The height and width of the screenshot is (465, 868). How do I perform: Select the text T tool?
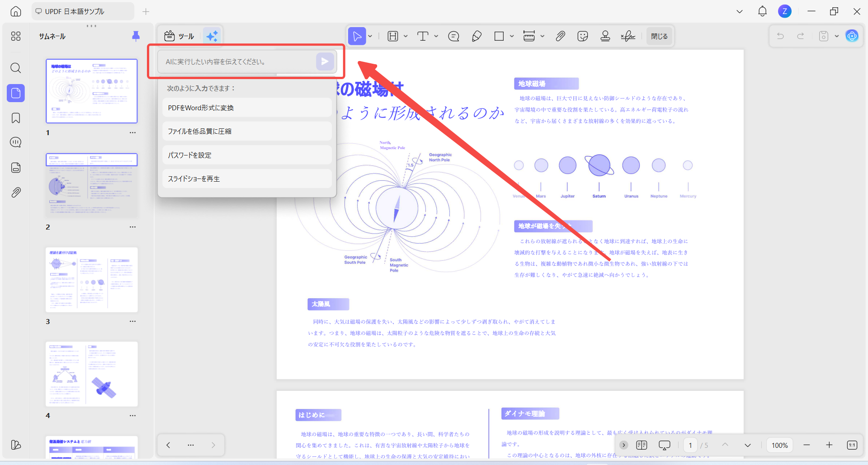click(423, 36)
